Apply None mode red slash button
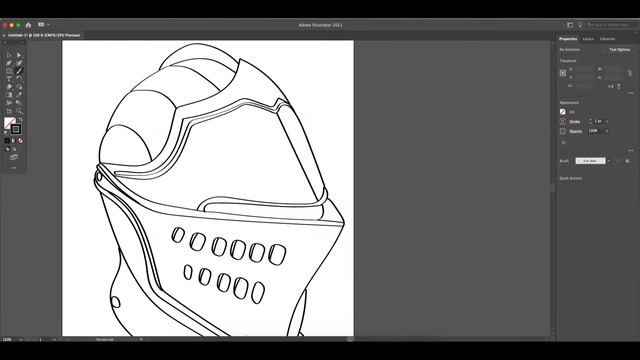 coord(20,141)
